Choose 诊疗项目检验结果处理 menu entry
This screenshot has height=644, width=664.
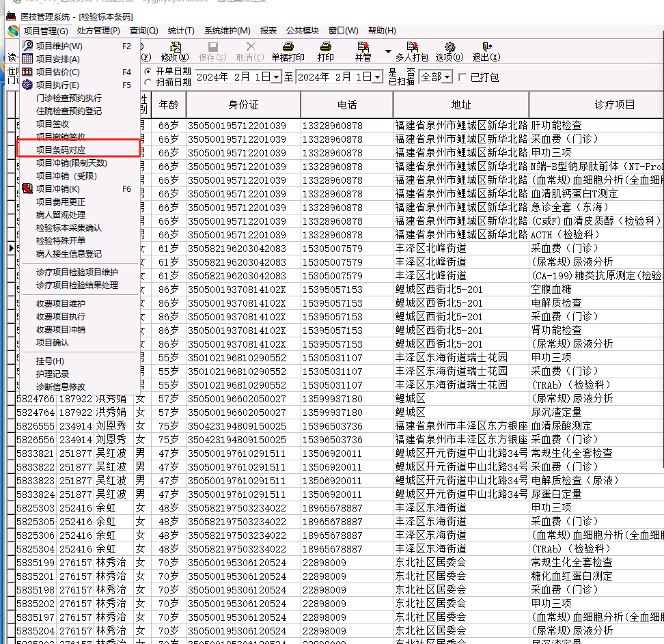click(x=79, y=285)
